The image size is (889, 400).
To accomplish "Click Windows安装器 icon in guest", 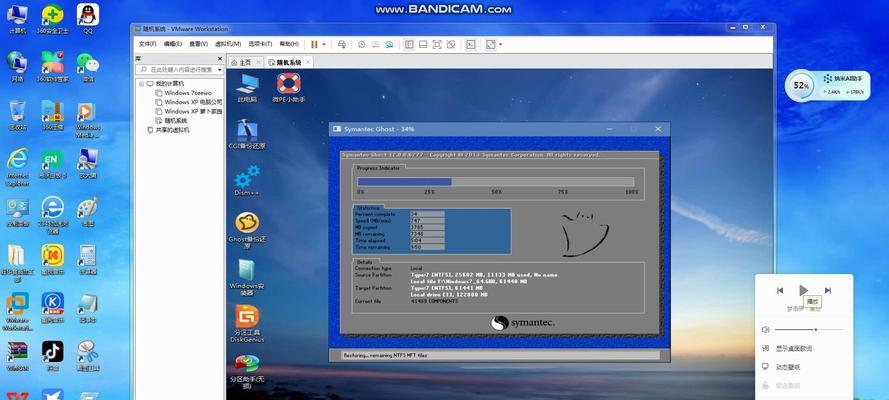I will click(247, 278).
